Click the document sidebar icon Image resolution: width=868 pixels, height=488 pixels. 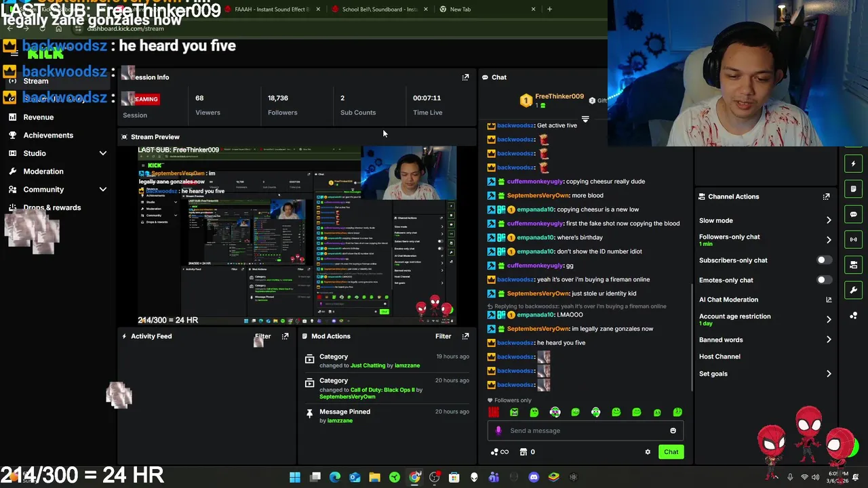pyautogui.click(x=854, y=188)
